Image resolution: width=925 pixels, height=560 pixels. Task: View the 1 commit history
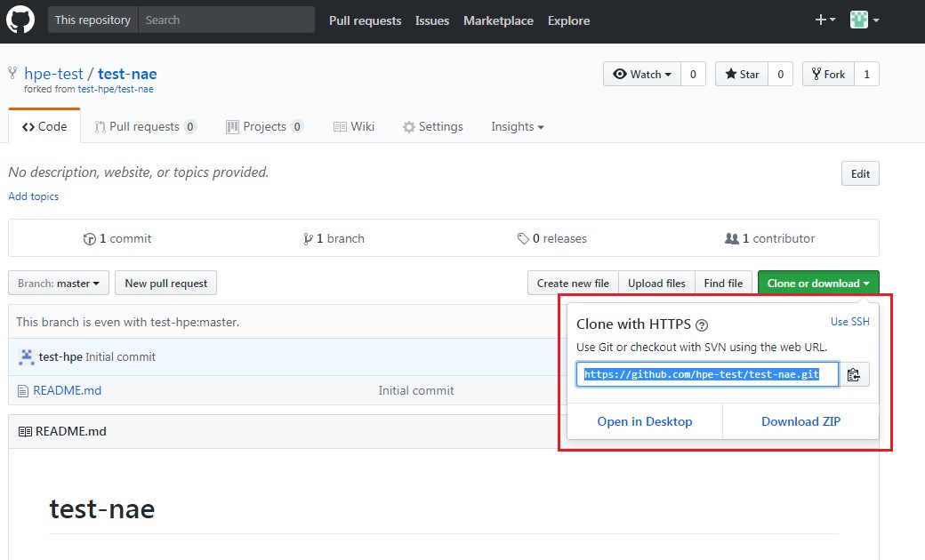pos(117,239)
